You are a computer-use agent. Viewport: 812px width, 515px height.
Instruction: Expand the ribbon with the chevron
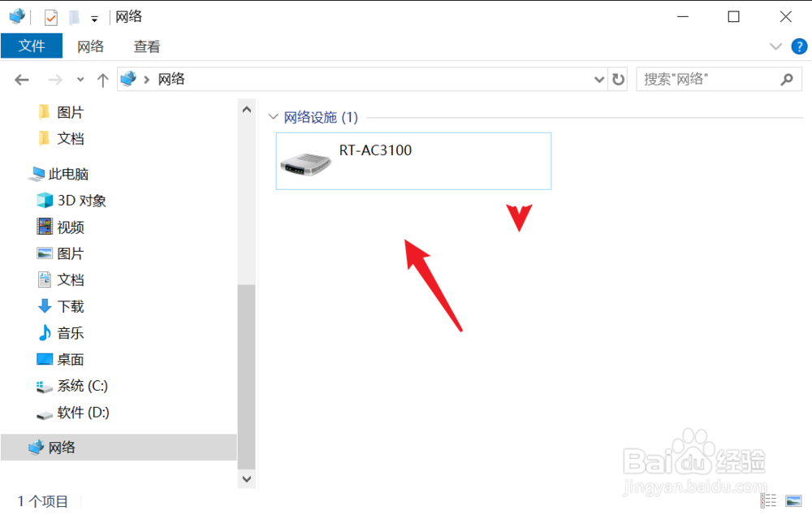(775, 46)
